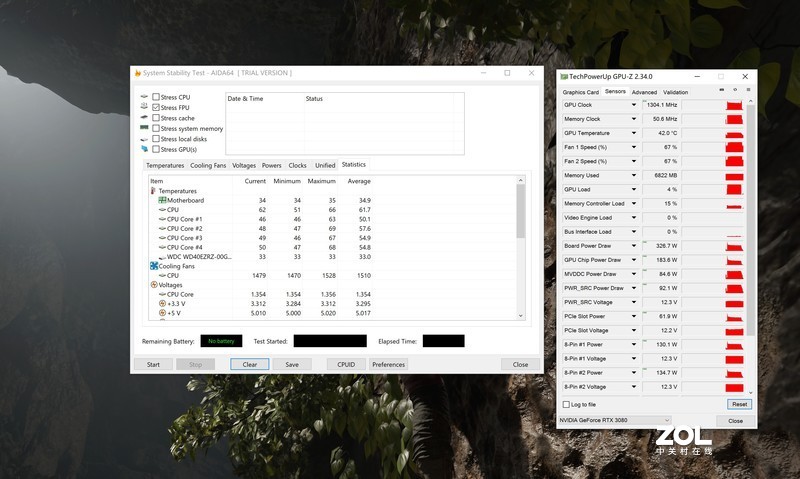This screenshot has height=479, width=800.
Task: Enable the Stress CPU checkbox
Action: (x=156, y=97)
